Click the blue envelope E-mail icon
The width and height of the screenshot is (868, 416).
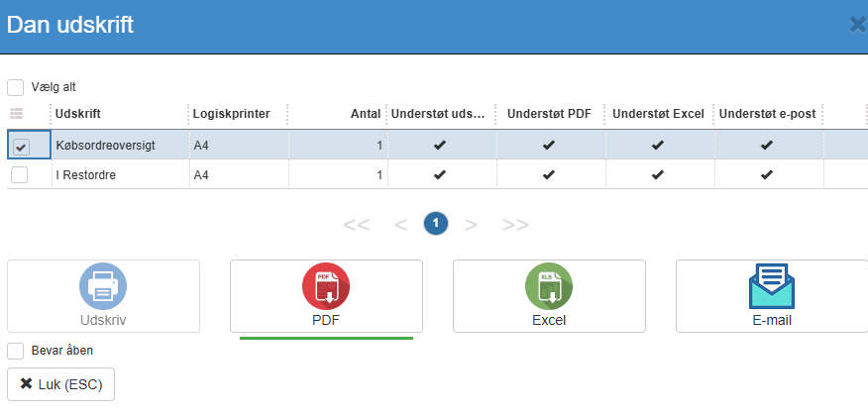772,287
